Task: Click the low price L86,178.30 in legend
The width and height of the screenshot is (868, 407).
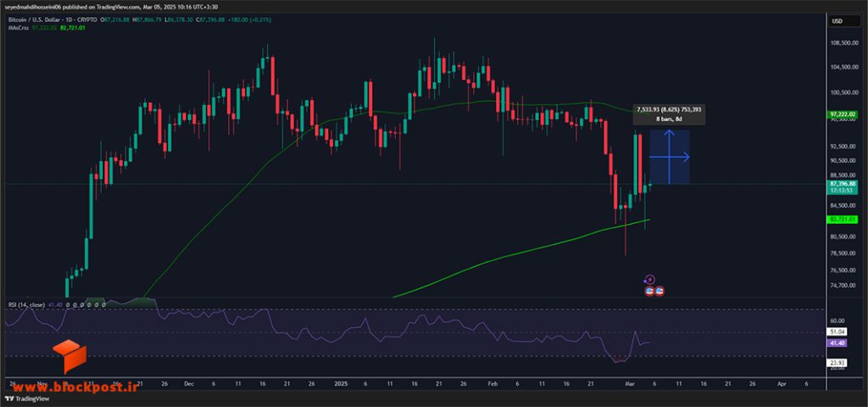Action: tap(181, 20)
